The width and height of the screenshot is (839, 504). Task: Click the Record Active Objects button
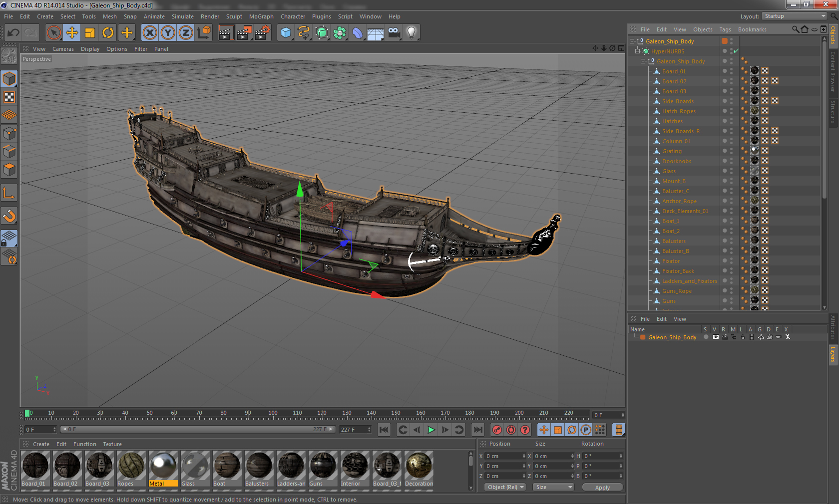pyautogui.click(x=497, y=430)
